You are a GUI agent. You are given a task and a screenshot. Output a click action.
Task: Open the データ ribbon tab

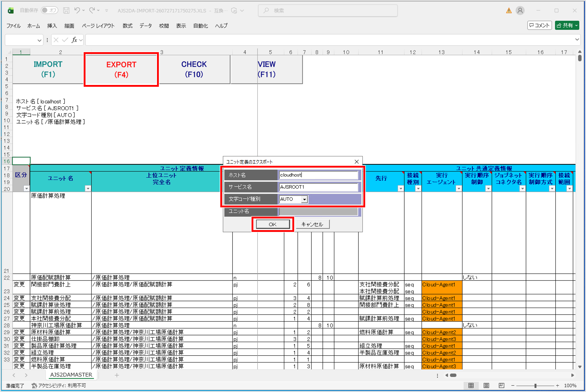point(146,26)
